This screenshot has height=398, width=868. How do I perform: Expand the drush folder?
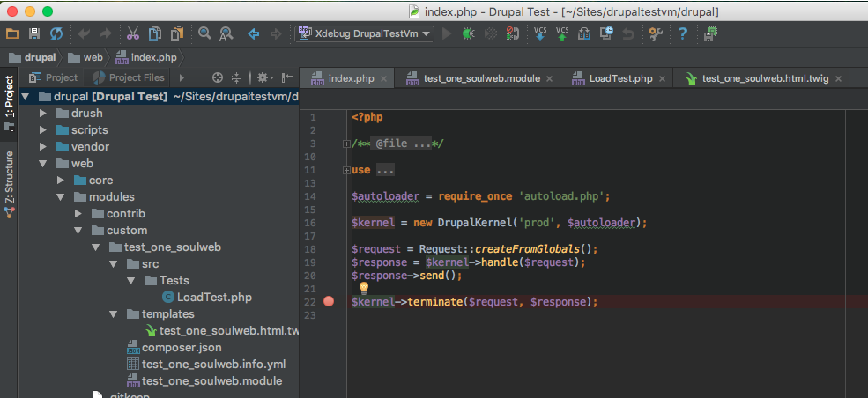42,114
